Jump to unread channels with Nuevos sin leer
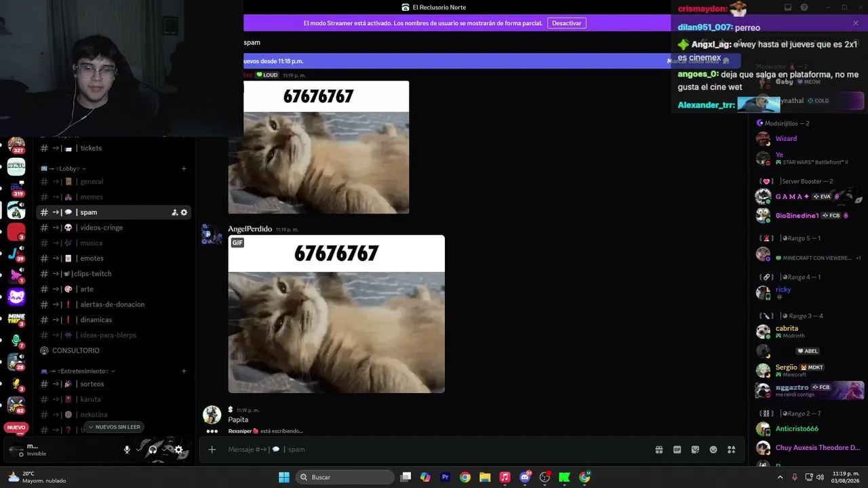This screenshot has width=868, height=488. [113, 427]
